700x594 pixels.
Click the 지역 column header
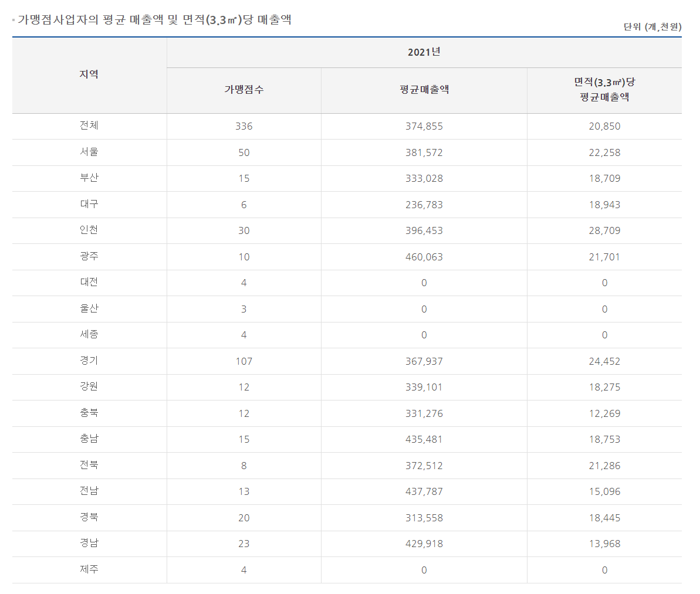[89, 75]
